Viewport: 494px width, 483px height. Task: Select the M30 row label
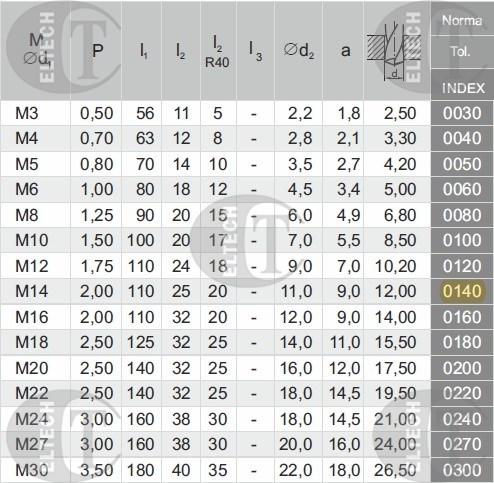(x=32, y=470)
